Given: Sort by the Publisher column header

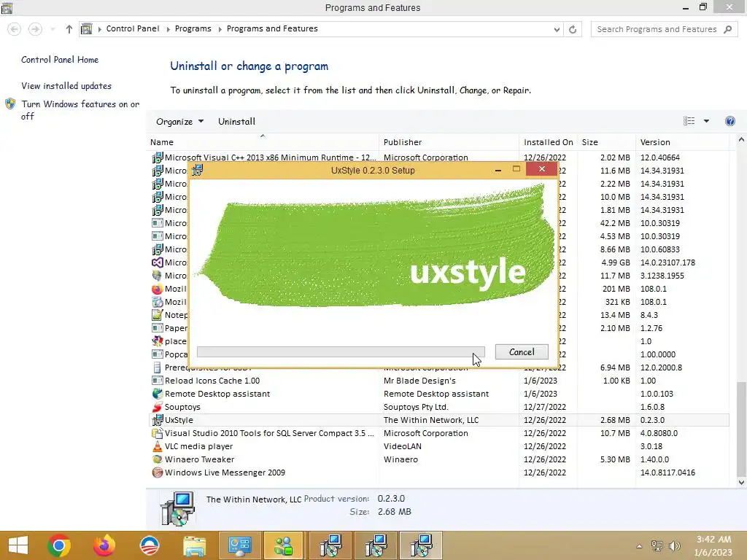Looking at the screenshot, I should point(449,142).
